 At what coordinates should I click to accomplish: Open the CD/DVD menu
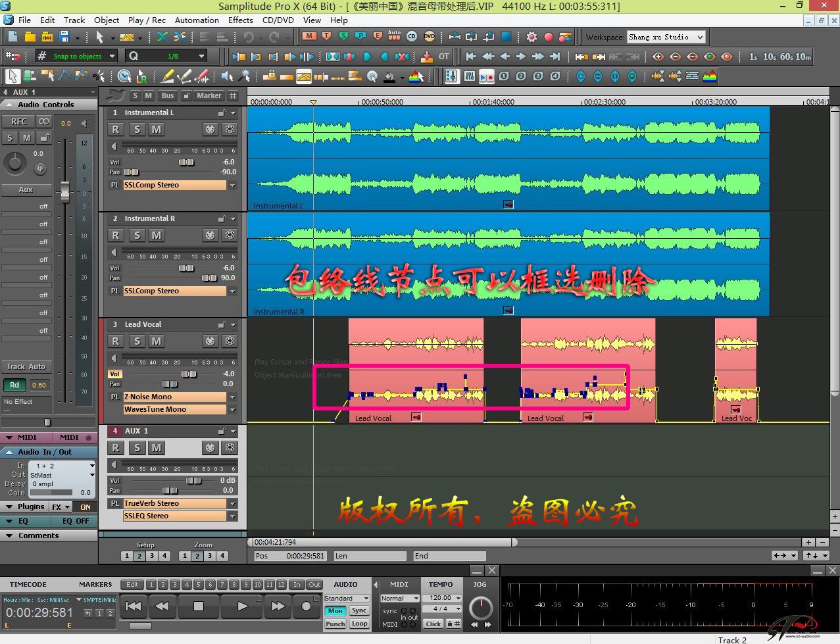click(x=278, y=20)
